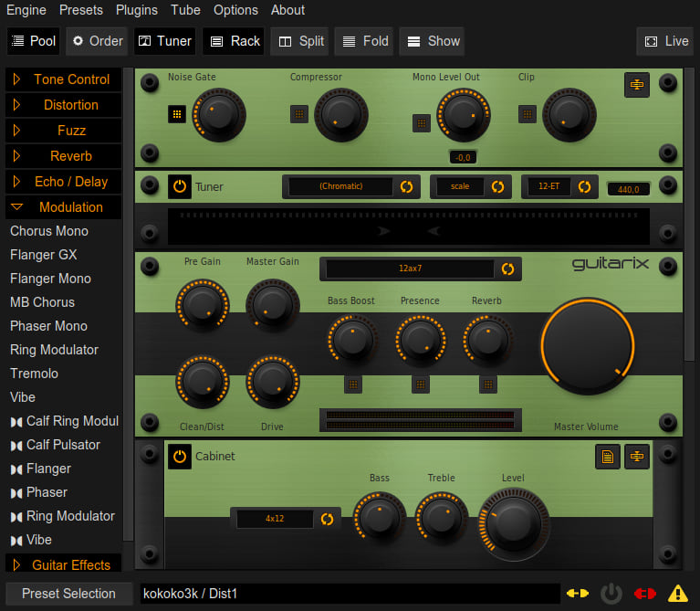The height and width of the screenshot is (611, 700).
Task: Click the yellow MIDI connection arrows icon
Action: tap(578, 594)
